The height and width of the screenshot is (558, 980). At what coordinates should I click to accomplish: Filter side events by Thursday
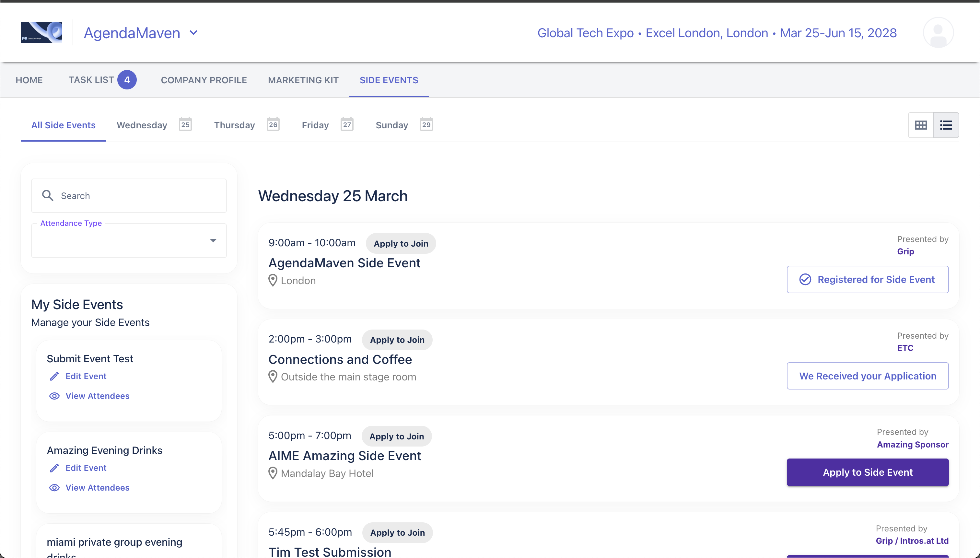tap(235, 125)
